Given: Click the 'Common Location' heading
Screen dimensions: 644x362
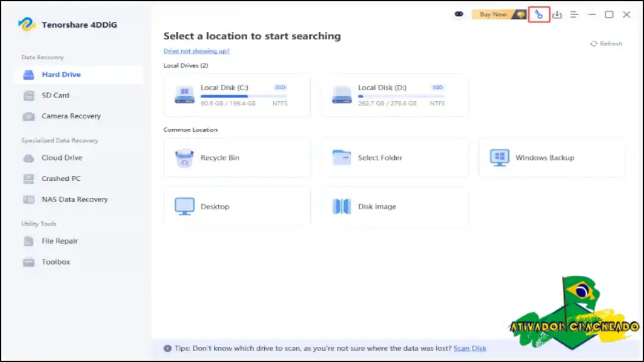Looking at the screenshot, I should point(191,129).
